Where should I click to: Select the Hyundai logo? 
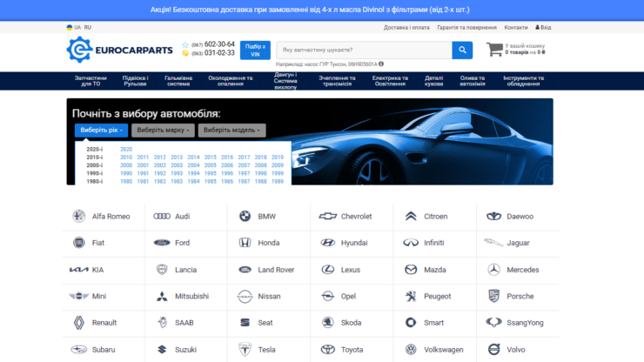[328, 243]
